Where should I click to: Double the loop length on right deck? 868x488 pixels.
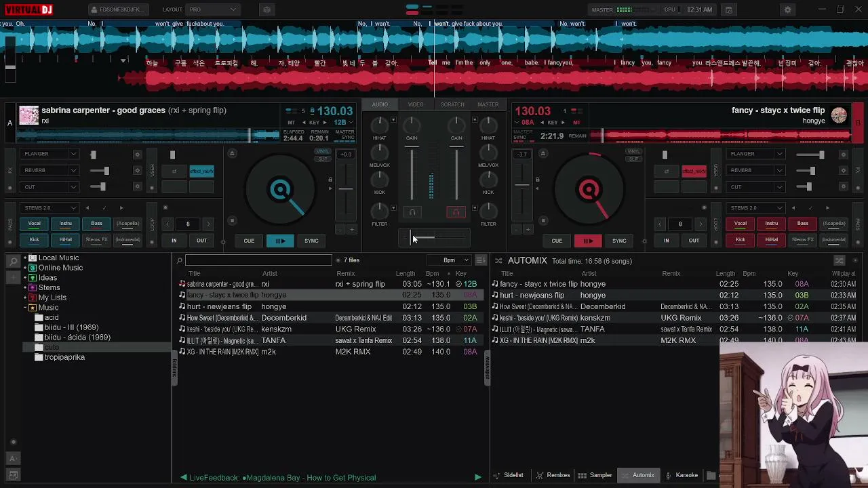701,224
